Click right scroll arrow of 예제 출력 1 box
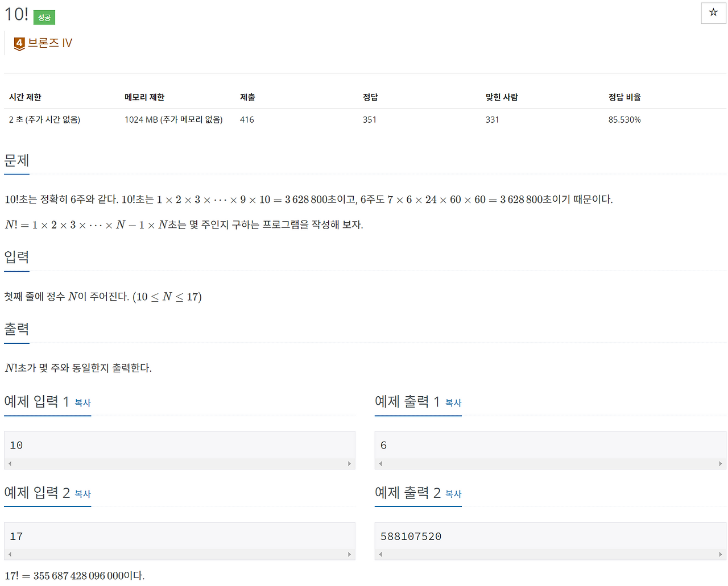Viewport: 728px width, 586px height. tap(721, 463)
